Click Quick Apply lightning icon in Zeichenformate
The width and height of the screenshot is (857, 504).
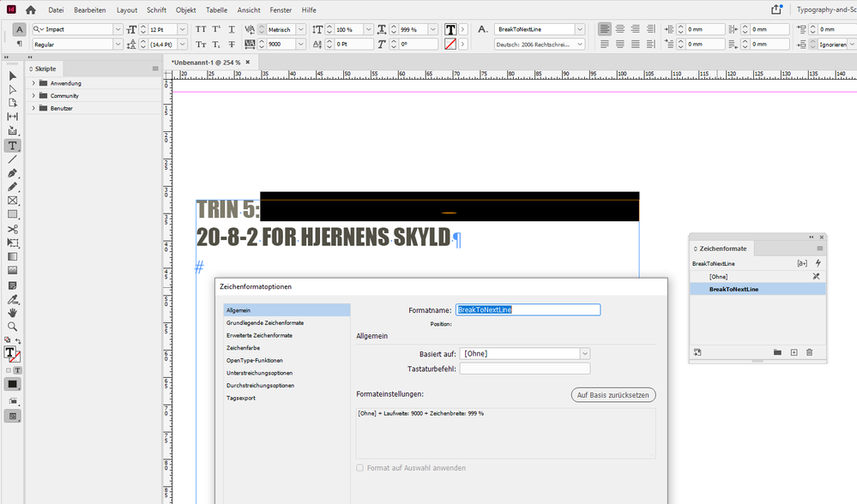(x=818, y=263)
